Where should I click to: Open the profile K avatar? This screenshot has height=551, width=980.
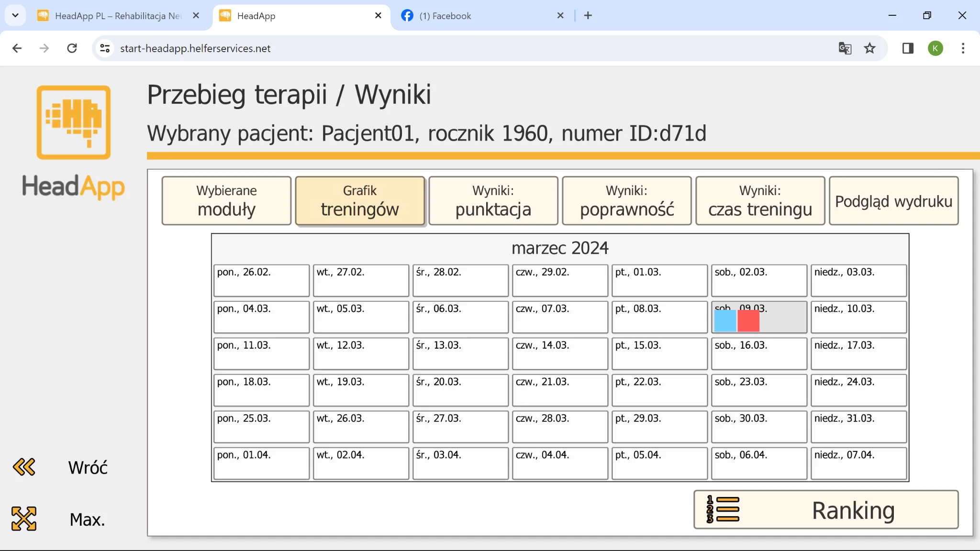[935, 48]
